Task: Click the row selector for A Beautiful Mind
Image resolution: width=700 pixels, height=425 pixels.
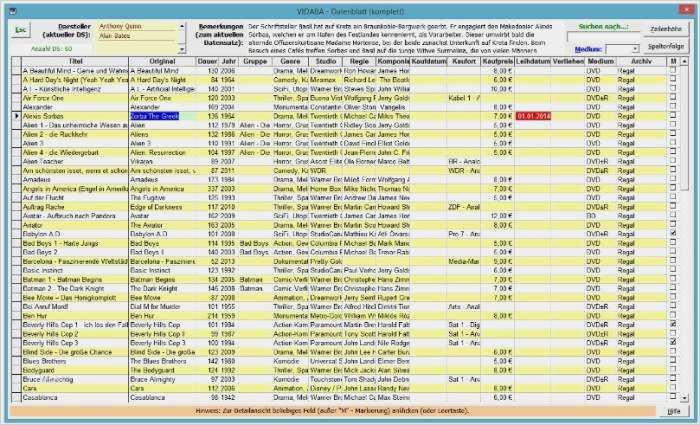Action: (17, 71)
